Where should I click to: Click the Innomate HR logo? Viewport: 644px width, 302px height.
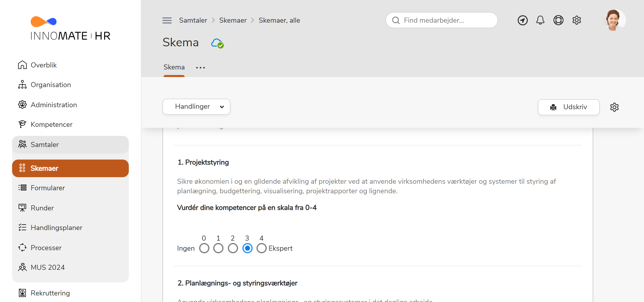(x=70, y=28)
